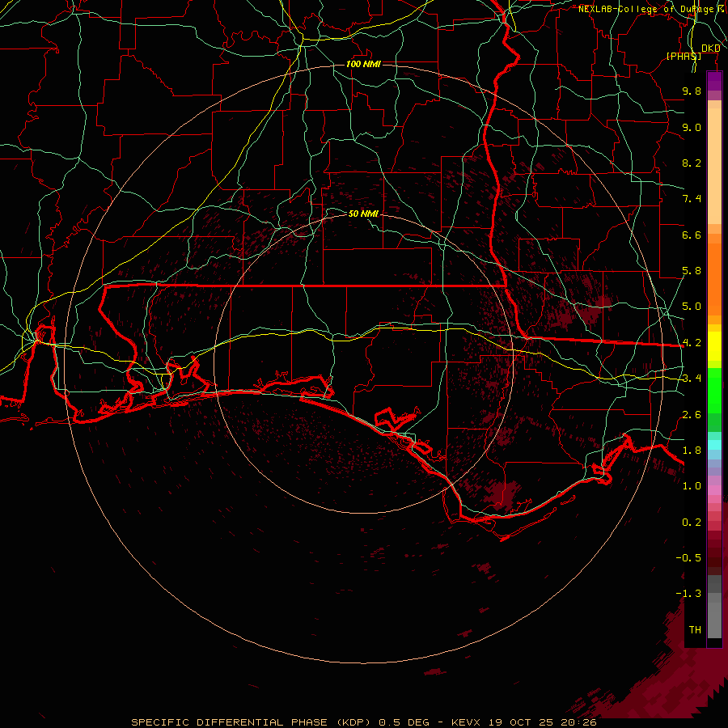Select the DKD label above the scale
Screen dimensions: 728x728
click(x=711, y=48)
